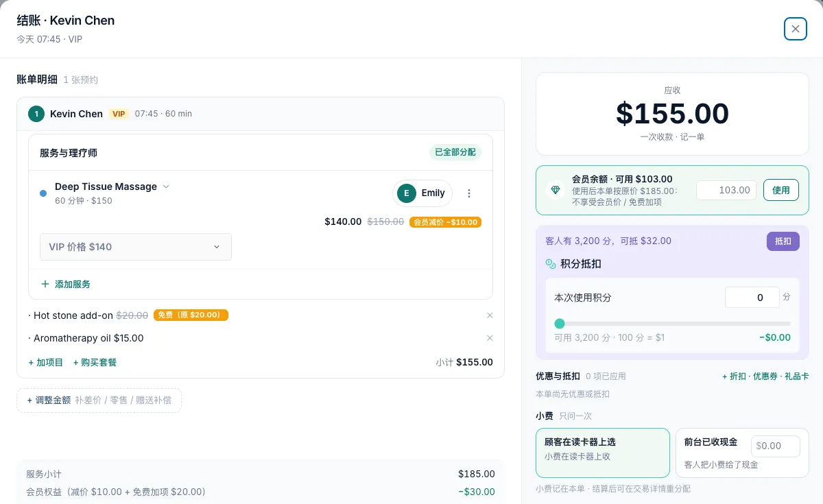Open the VIP 价格 $140 price dropdown
This screenshot has width=823, height=504.
[136, 247]
